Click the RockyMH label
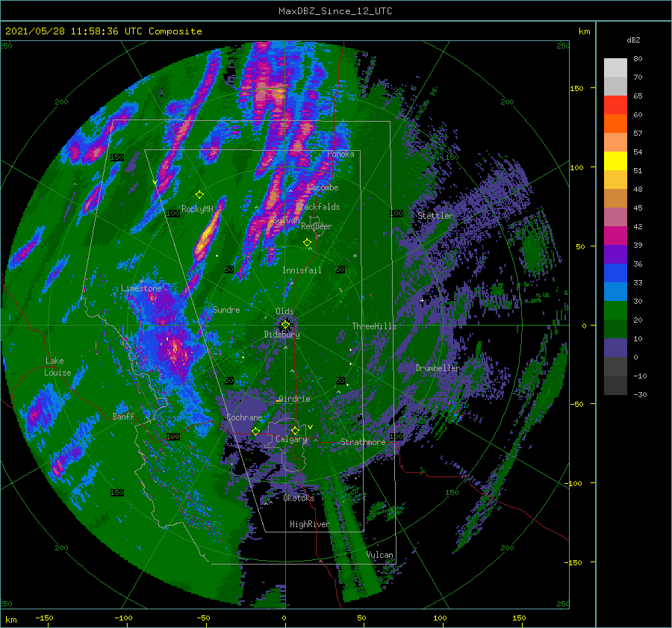The height and width of the screenshot is (628, 672). (x=197, y=209)
